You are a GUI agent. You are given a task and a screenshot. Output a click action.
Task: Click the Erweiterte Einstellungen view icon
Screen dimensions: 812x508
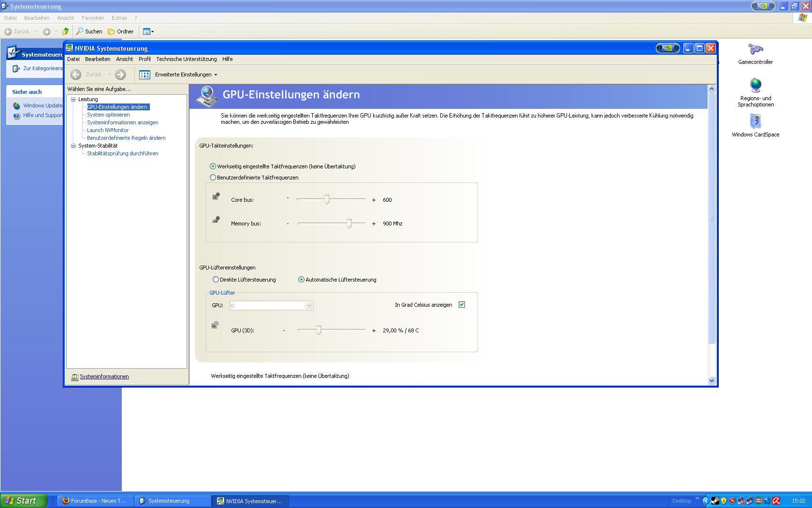pos(145,75)
